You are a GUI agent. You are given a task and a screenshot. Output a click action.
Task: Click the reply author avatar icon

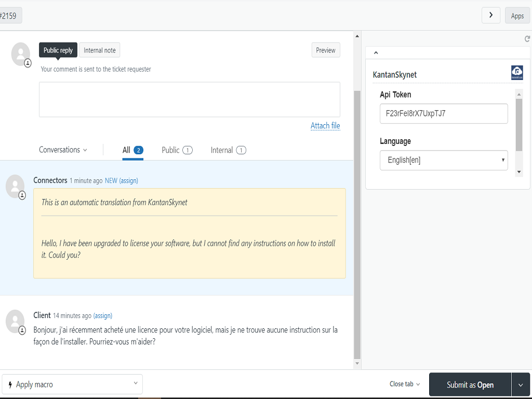tap(21, 54)
